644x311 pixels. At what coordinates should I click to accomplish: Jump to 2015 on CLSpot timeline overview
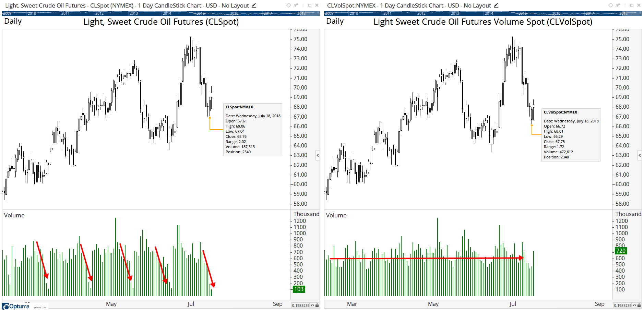pyautogui.click(x=201, y=13)
